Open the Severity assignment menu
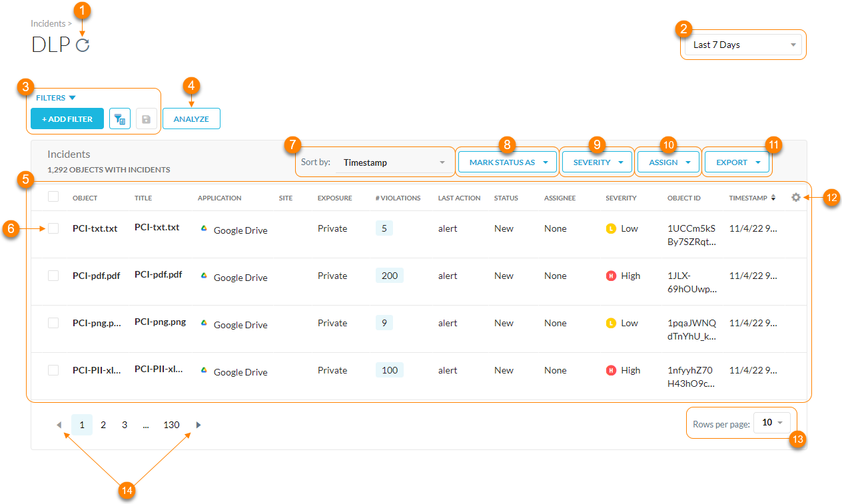 596,162
